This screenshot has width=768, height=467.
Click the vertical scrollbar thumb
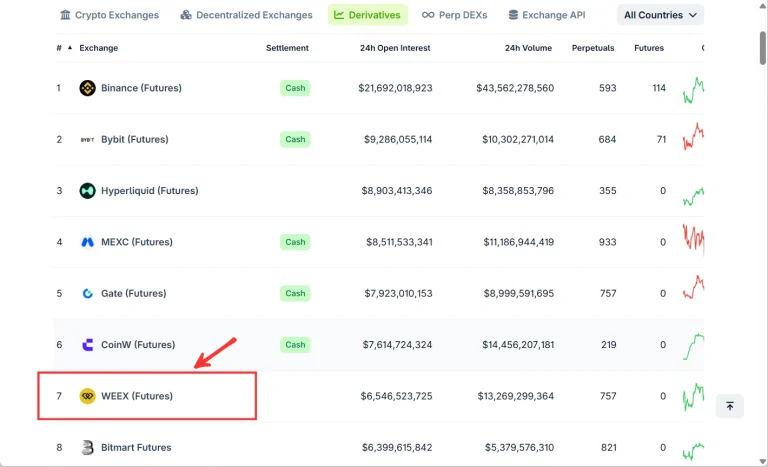click(x=763, y=48)
